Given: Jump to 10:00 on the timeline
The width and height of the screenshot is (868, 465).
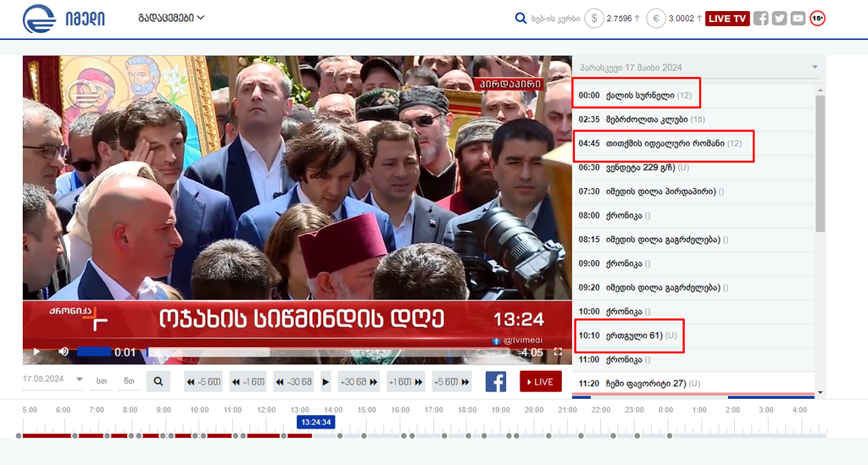Looking at the screenshot, I should coord(199,410).
